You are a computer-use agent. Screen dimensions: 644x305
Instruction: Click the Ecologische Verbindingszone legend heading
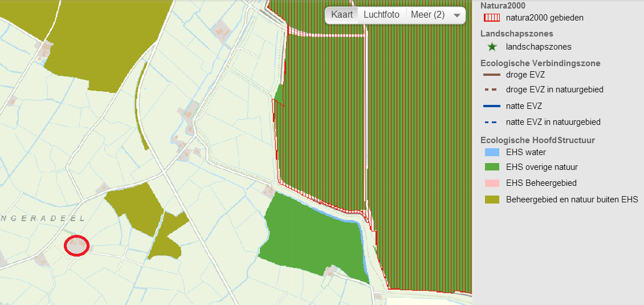pyautogui.click(x=540, y=63)
